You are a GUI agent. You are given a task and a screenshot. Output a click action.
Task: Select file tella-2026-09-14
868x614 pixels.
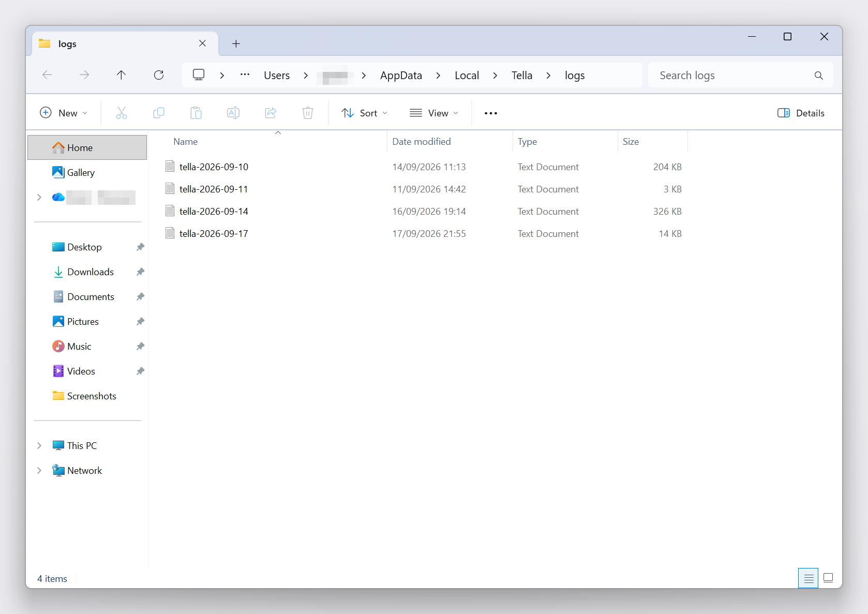coord(214,212)
